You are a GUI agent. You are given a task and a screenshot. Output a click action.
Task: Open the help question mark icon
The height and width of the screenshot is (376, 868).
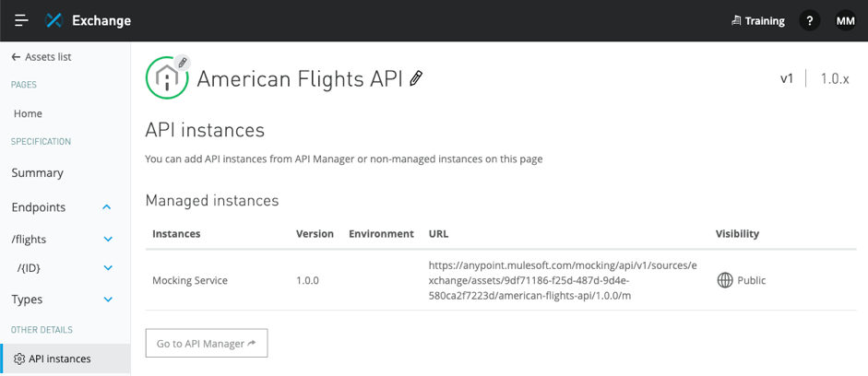point(809,21)
